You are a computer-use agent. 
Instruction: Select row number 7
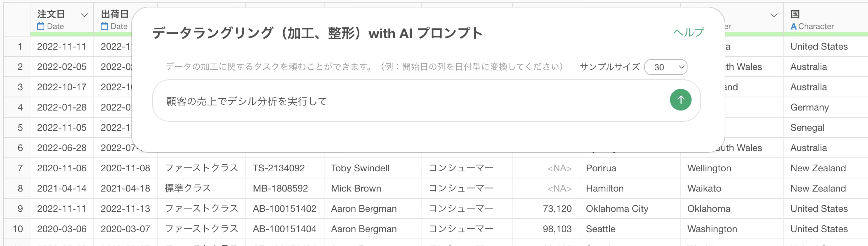(20, 168)
